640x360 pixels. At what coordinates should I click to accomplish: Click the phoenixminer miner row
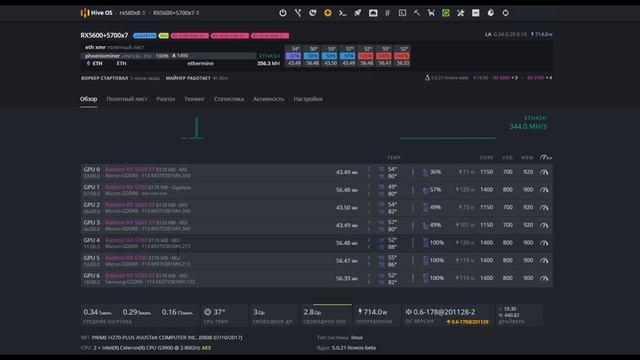(x=181, y=56)
